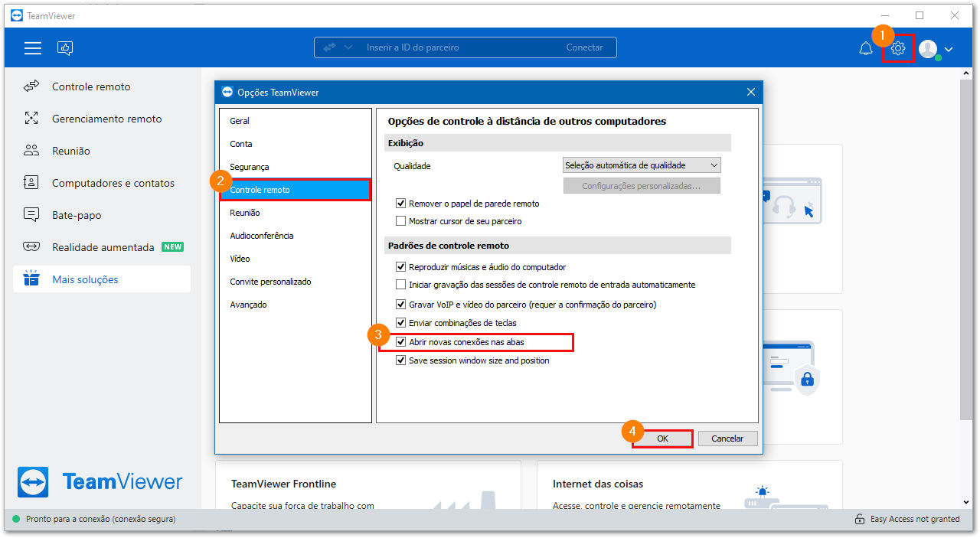The width and height of the screenshot is (980, 538).
Task: Enable Mostrar cursor de seu parceiro
Action: 400,221
